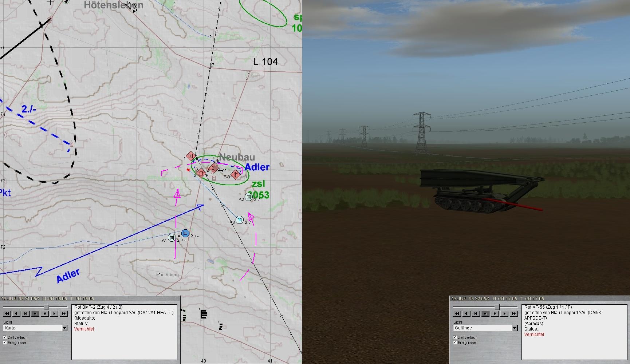Image resolution: width=630 pixels, height=364 pixels.
Task: Click the A1 unit symbol on map
Action: click(172, 238)
